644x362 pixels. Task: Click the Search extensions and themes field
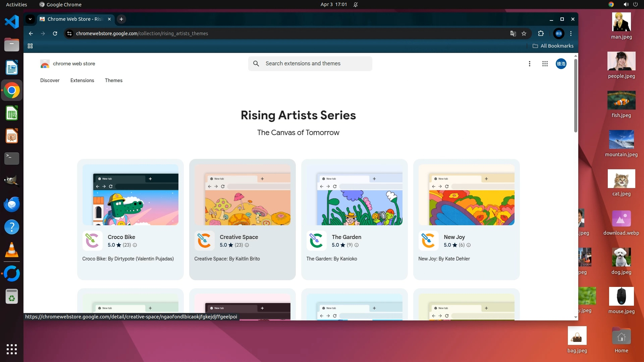(310, 64)
